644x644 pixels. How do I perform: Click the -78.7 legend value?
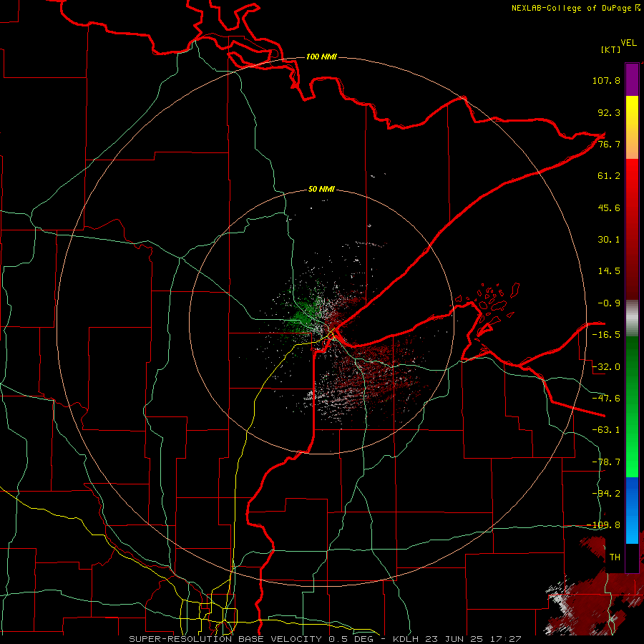pyautogui.click(x=606, y=462)
